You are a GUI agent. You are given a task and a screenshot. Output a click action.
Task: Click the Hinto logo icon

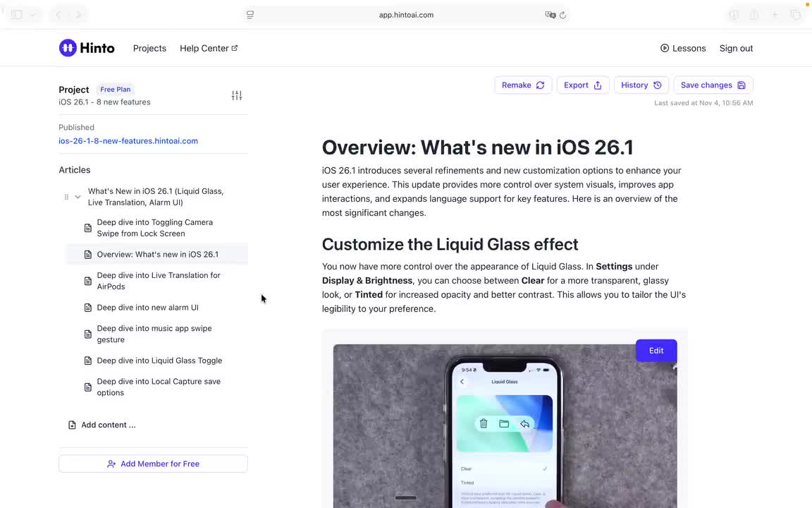pos(68,48)
